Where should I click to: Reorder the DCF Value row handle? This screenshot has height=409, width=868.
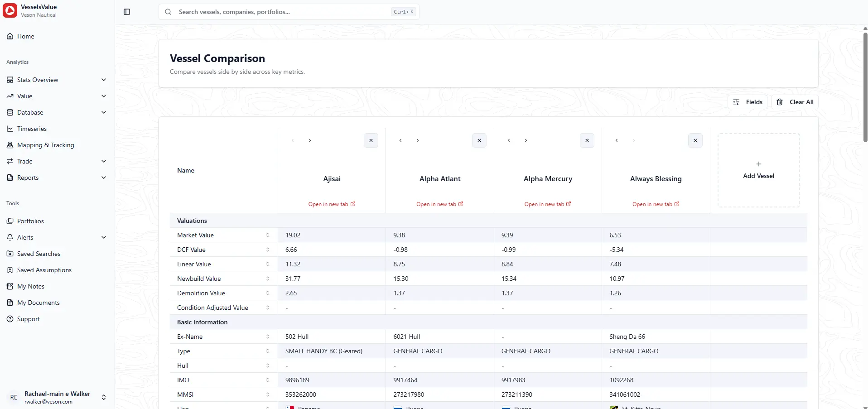coord(268,250)
